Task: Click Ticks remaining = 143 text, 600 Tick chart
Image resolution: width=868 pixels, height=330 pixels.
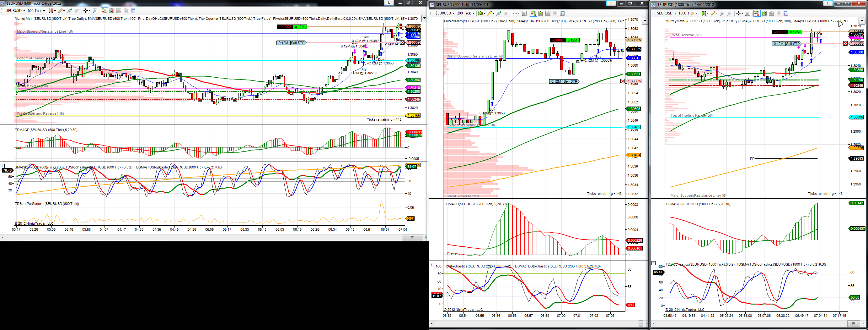Action: click(x=384, y=119)
